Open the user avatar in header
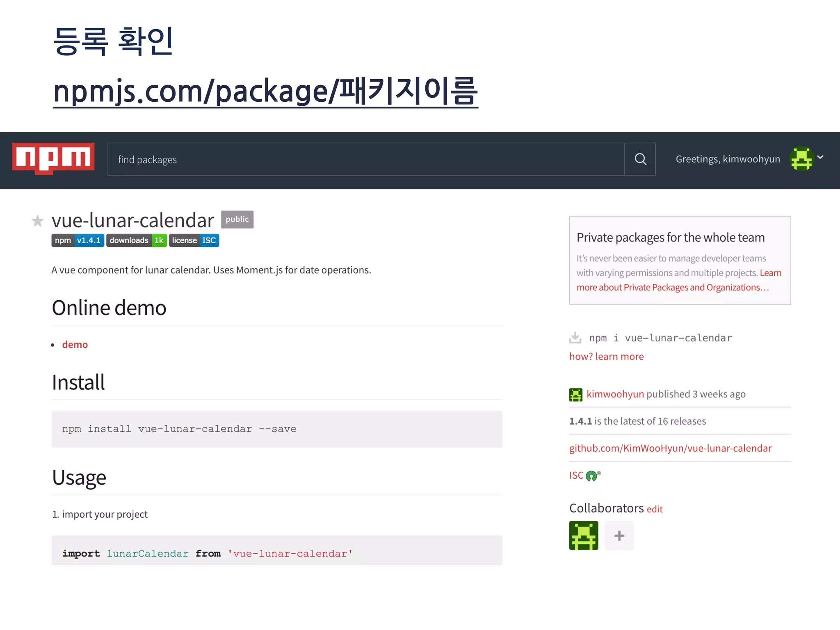This screenshot has height=630, width=840. pos(801,159)
